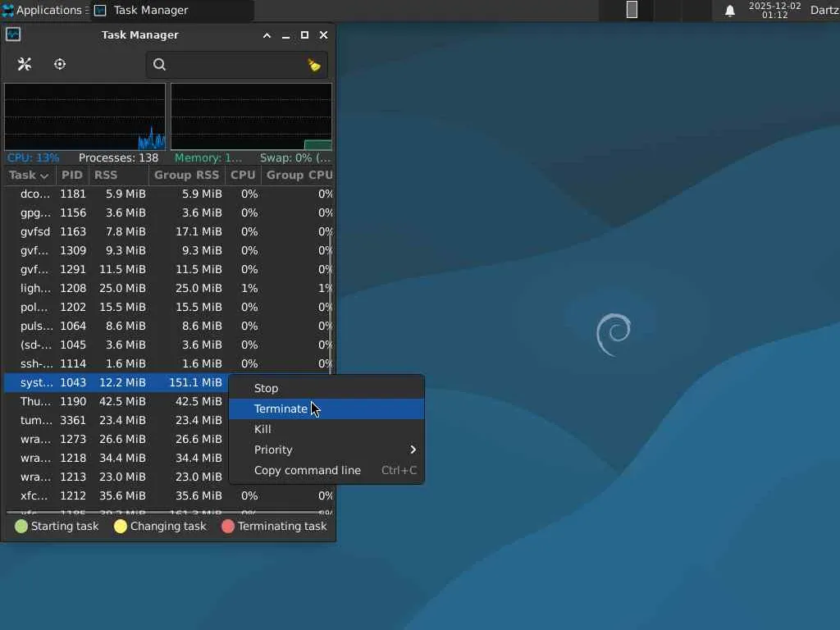The image size is (840, 630).
Task: Choose Copy command line menu entry
Action: pos(326,470)
